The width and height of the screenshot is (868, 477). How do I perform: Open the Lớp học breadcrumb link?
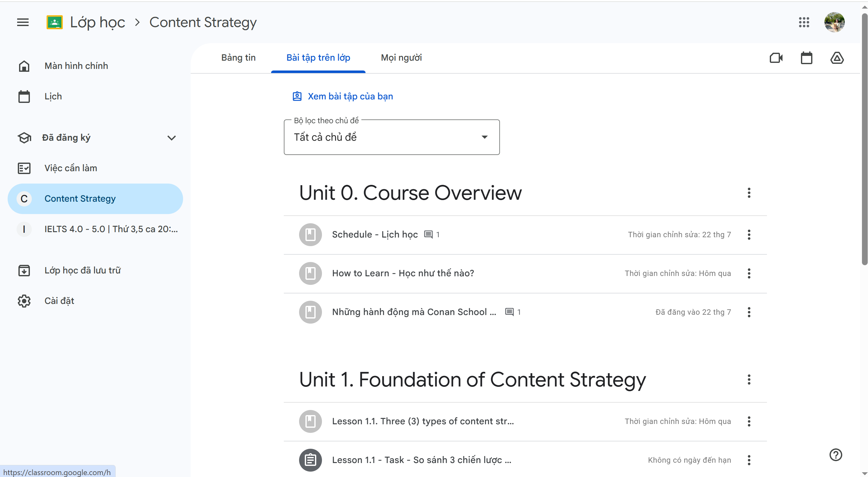coord(97,22)
